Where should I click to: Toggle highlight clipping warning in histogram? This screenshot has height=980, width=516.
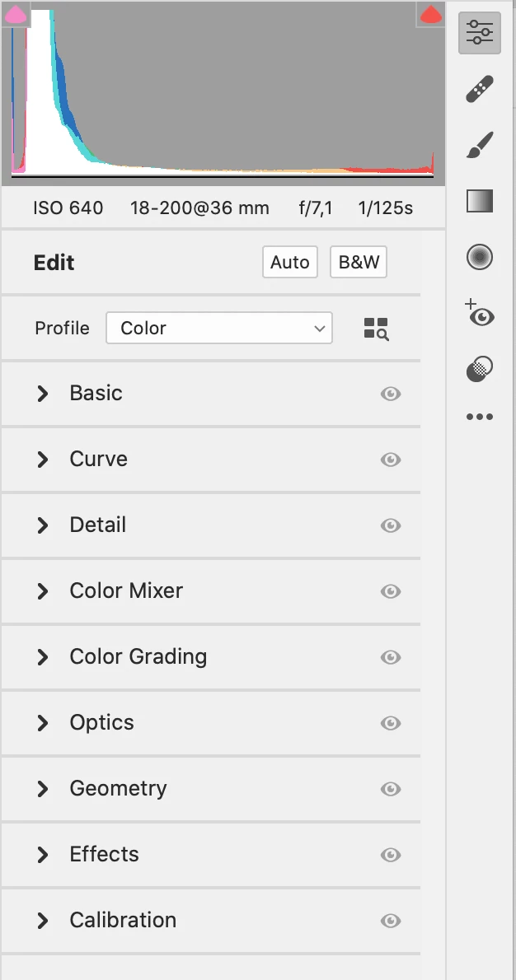pos(430,14)
